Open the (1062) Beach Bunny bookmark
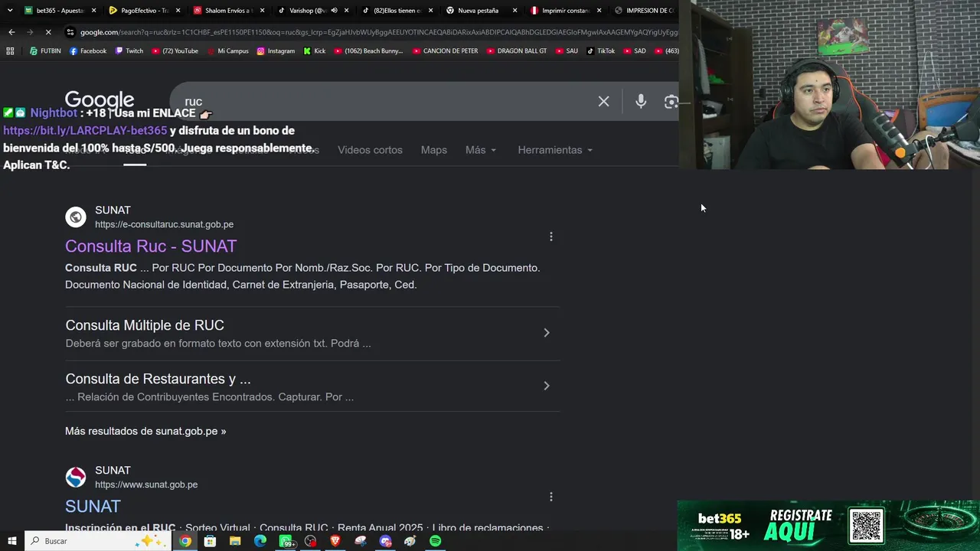Image resolution: width=980 pixels, height=551 pixels. pos(368,51)
